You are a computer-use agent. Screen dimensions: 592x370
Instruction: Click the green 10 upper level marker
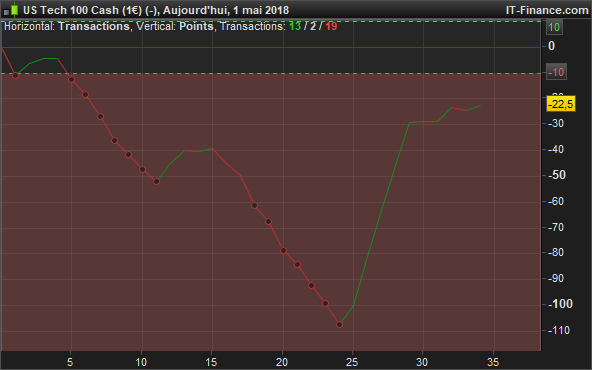554,27
